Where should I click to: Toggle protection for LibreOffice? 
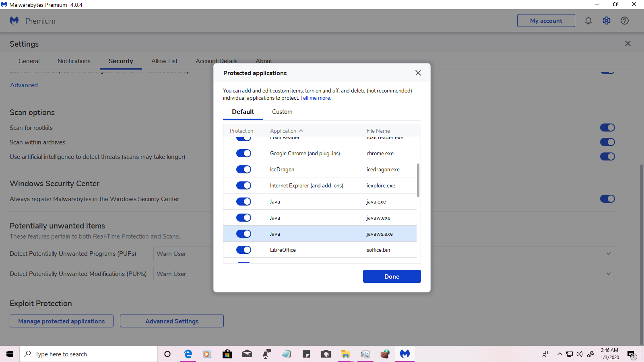coord(244,250)
